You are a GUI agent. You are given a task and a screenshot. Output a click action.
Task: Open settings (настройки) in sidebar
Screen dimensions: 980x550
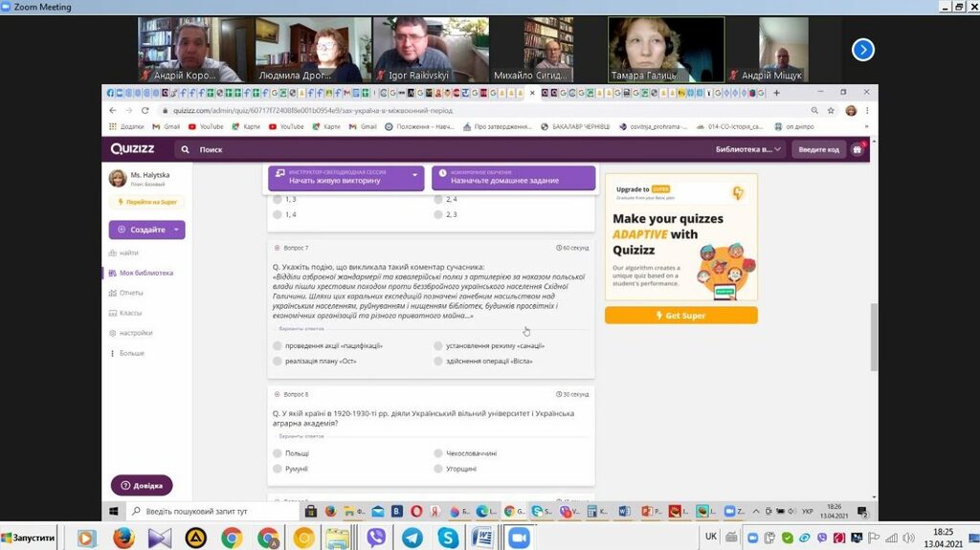pos(135,333)
